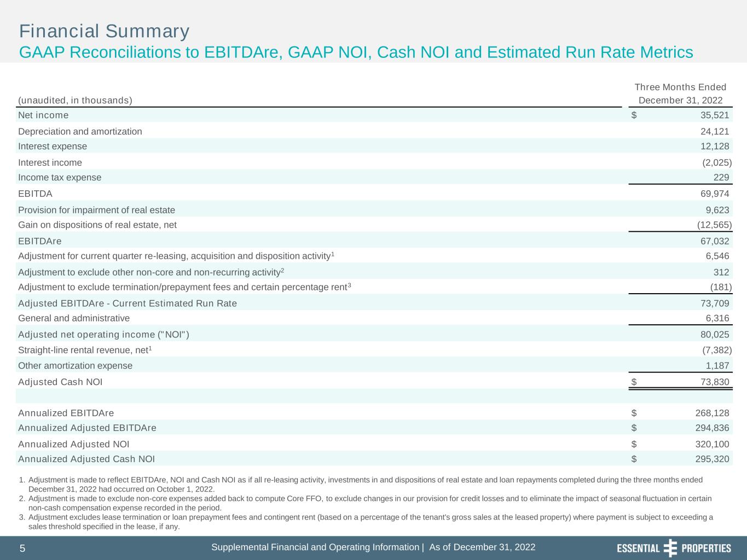Image resolution: width=747 pixels, height=560 pixels.
Task: Click Provision for impairment of real estate
Action: pyautogui.click(x=96, y=210)
